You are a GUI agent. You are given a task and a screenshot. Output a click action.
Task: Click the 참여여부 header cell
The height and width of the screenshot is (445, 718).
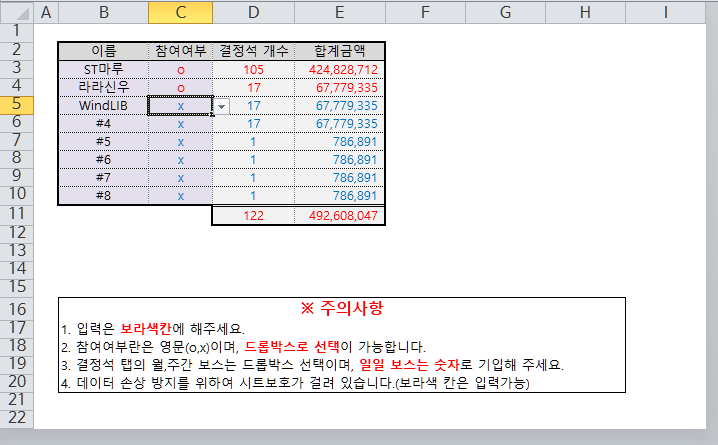click(180, 51)
